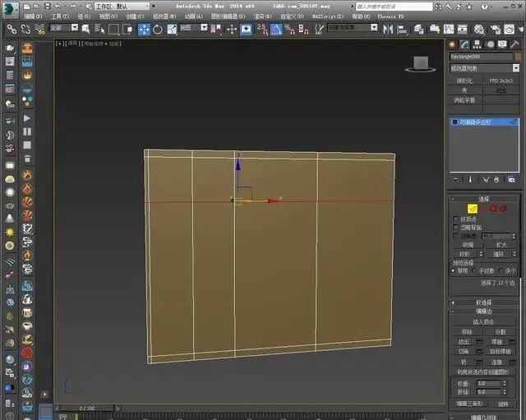
Task: Click the Weight spinner arrows
Action: click(505, 384)
